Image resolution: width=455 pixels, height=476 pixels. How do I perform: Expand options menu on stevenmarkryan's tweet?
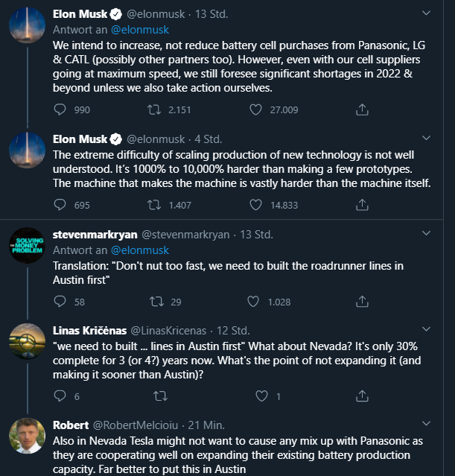(x=425, y=232)
